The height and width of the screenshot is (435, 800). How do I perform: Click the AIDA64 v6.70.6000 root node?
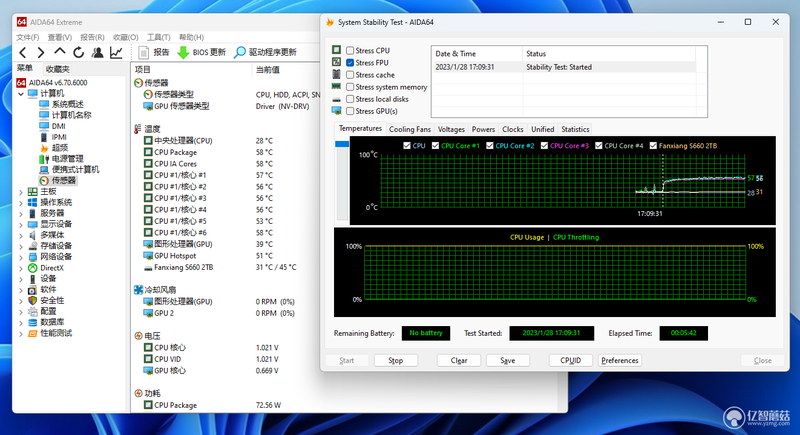(x=58, y=83)
